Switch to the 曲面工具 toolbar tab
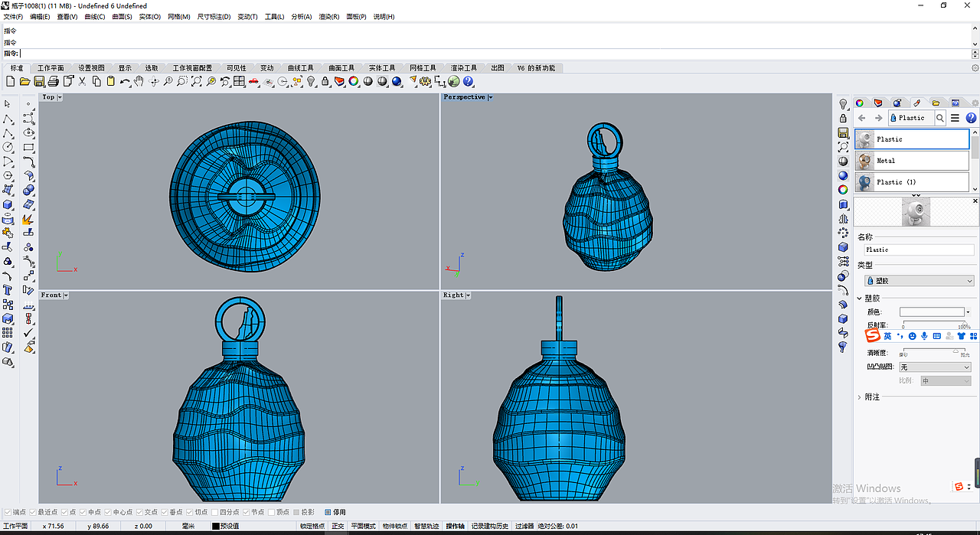This screenshot has width=980, height=535. [x=341, y=68]
